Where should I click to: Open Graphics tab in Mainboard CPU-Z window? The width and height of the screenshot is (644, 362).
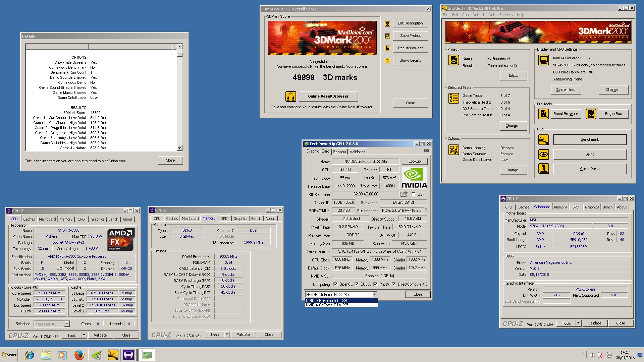point(592,207)
